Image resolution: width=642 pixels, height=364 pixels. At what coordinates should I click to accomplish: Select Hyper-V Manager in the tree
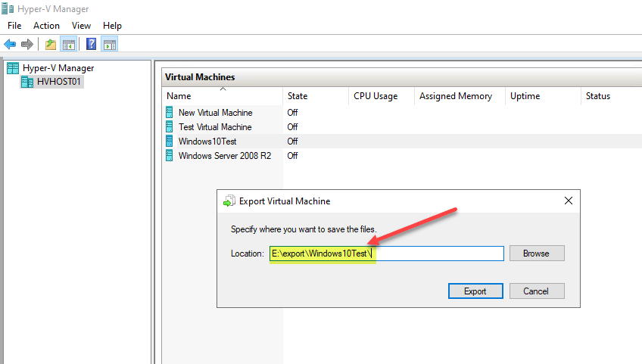coord(58,68)
